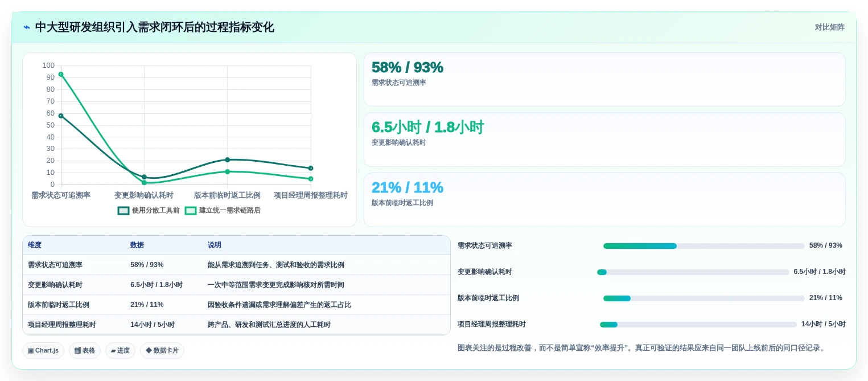The height and width of the screenshot is (381, 868).
Task: Select table row cell 变更影响确认耗时
Action: 55,285
